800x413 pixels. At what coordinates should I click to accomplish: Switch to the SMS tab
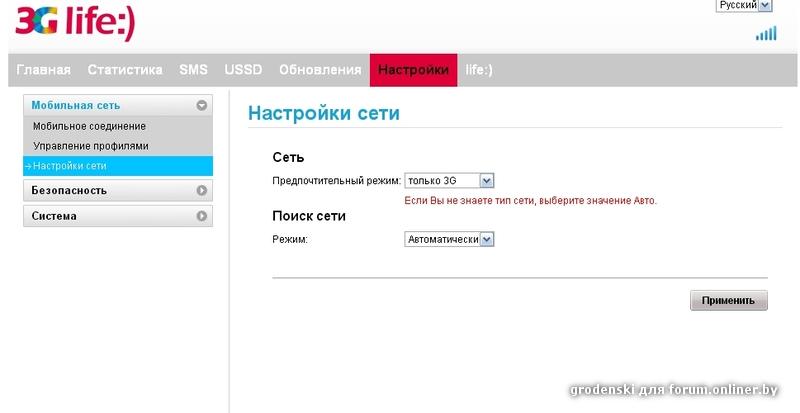tap(193, 70)
